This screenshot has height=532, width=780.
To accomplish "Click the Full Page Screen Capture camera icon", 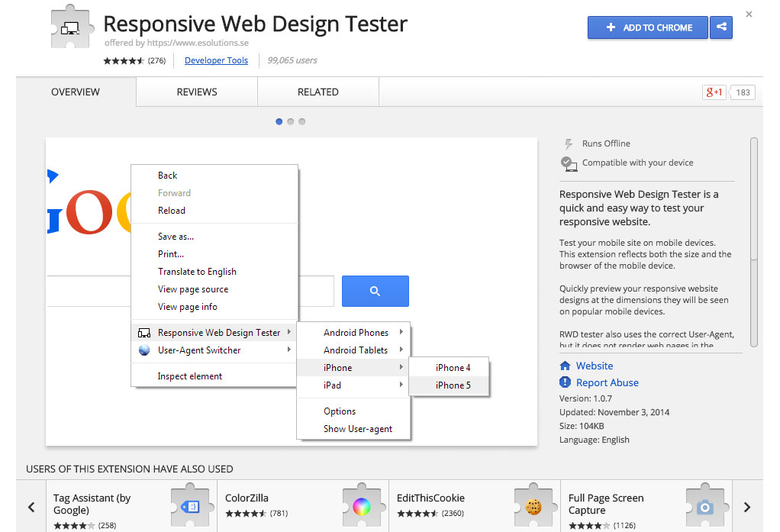I will 705,506.
